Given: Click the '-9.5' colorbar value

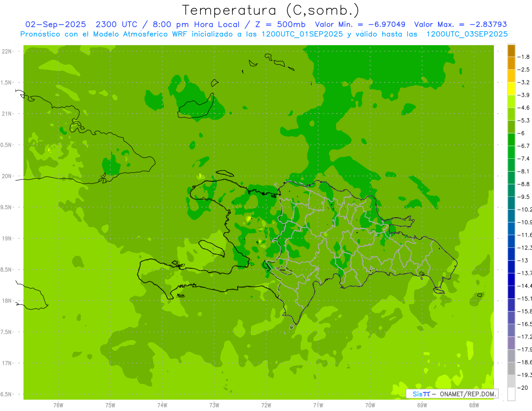Looking at the screenshot, I should click(524, 197).
